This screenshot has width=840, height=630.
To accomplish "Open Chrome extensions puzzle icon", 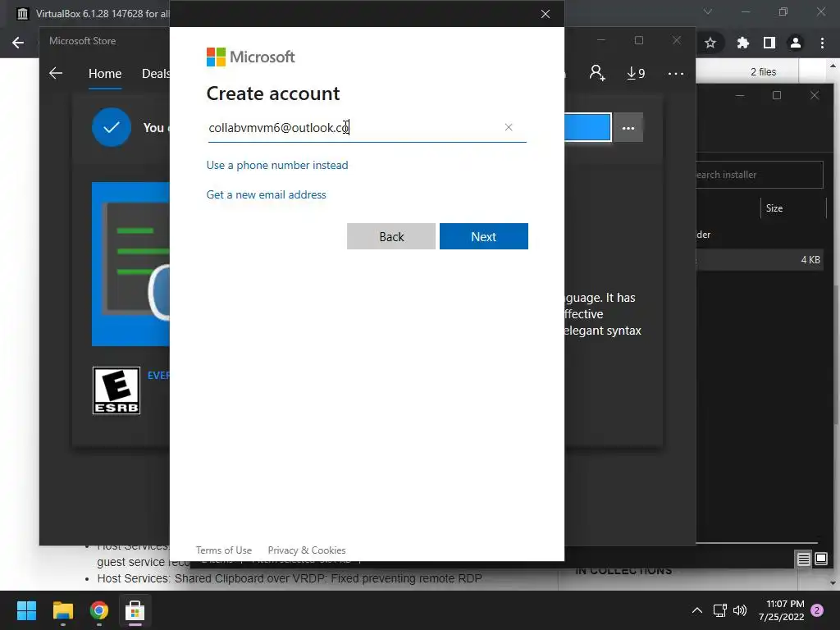I will coord(742,43).
